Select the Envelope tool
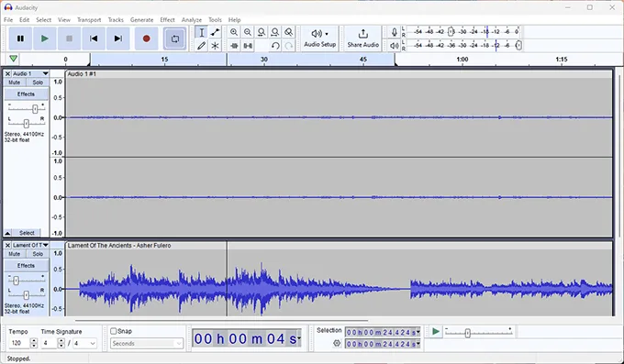Viewport: 624px width, 364px height. coord(215,32)
